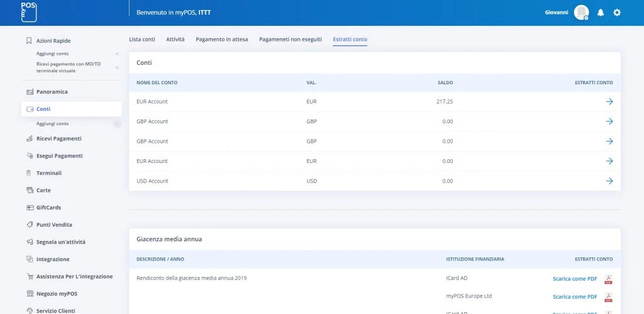Remove the Aggiungi conto quick action
This screenshot has height=314, width=644.
(117, 53)
